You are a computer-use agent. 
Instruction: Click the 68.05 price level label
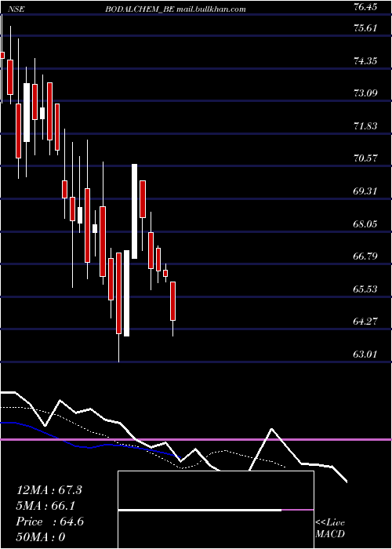[365, 224]
